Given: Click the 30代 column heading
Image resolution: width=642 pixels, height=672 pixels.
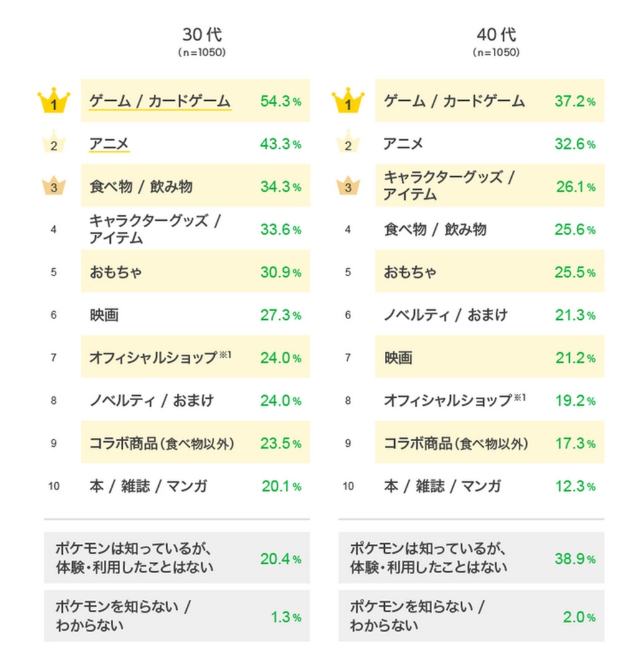Looking at the screenshot, I should point(202,35).
